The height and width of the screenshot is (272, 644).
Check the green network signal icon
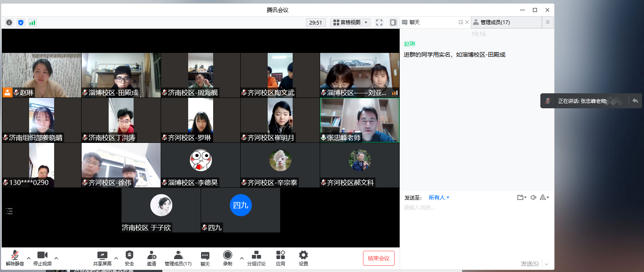point(32,22)
